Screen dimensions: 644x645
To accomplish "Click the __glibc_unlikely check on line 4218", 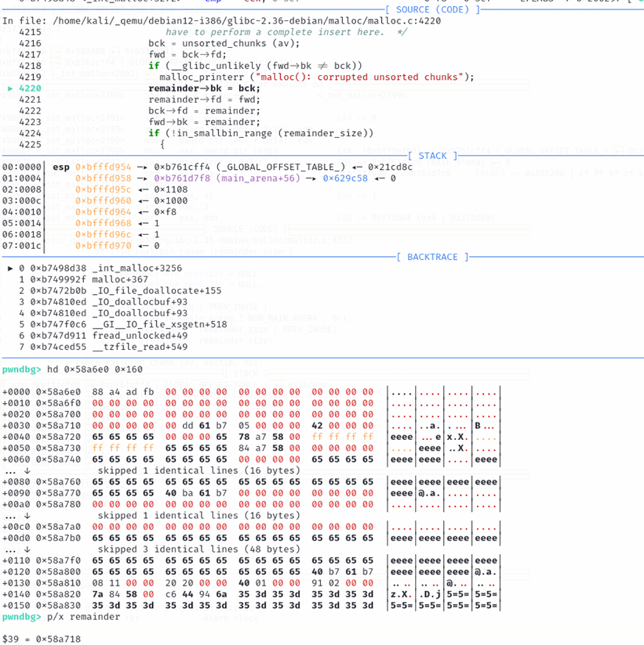I will 255,65.
